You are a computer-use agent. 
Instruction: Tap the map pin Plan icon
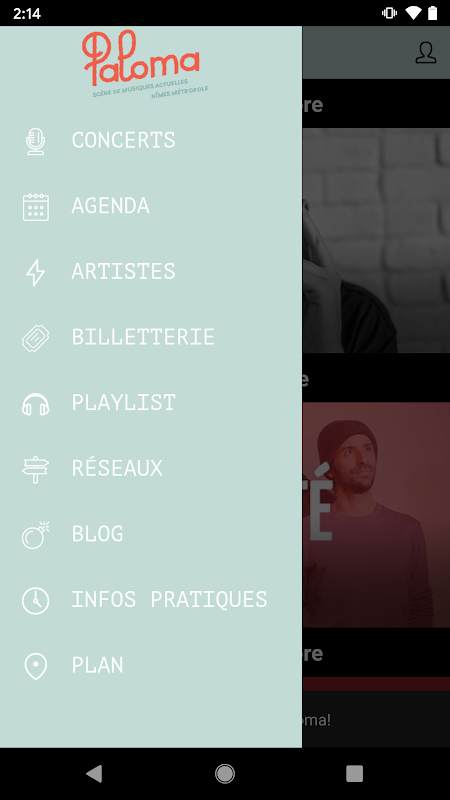36,666
